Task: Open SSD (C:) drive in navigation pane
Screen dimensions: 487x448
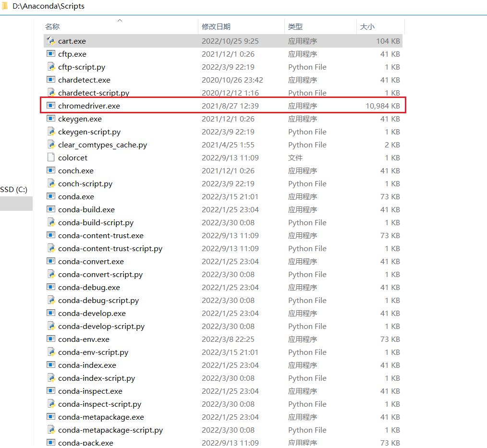Action: point(14,189)
